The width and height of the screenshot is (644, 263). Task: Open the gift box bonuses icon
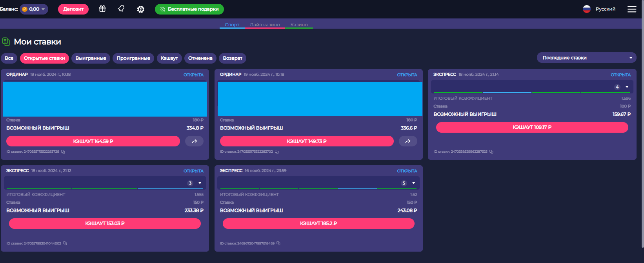(x=102, y=9)
